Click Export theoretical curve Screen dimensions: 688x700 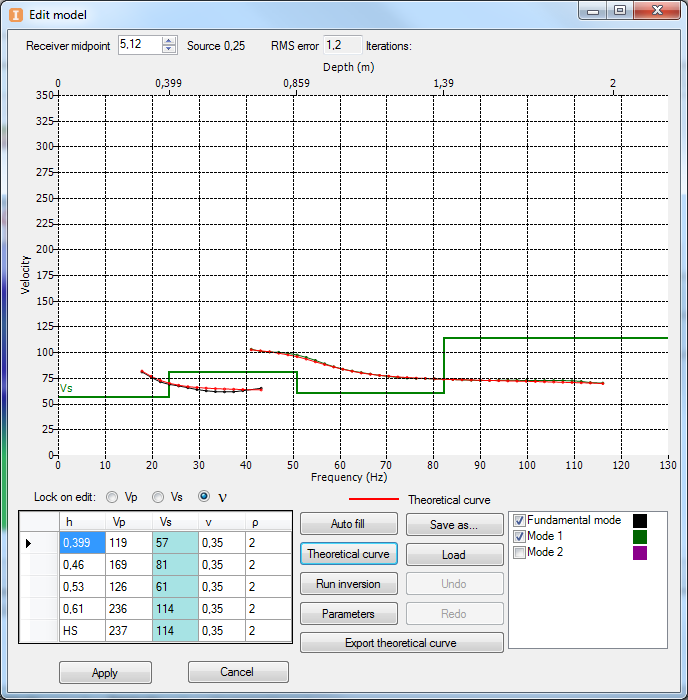coord(401,643)
